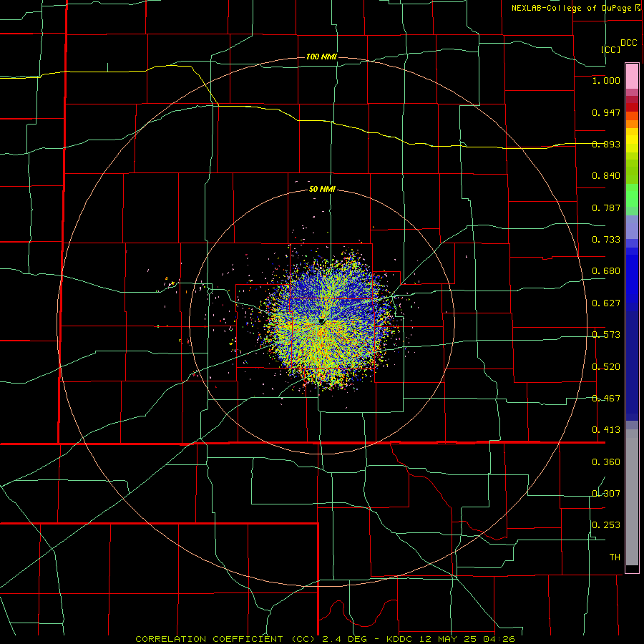The width and height of the screenshot is (644, 644).
Task: Click the 0.413 value on the color scale
Action: coord(606,430)
